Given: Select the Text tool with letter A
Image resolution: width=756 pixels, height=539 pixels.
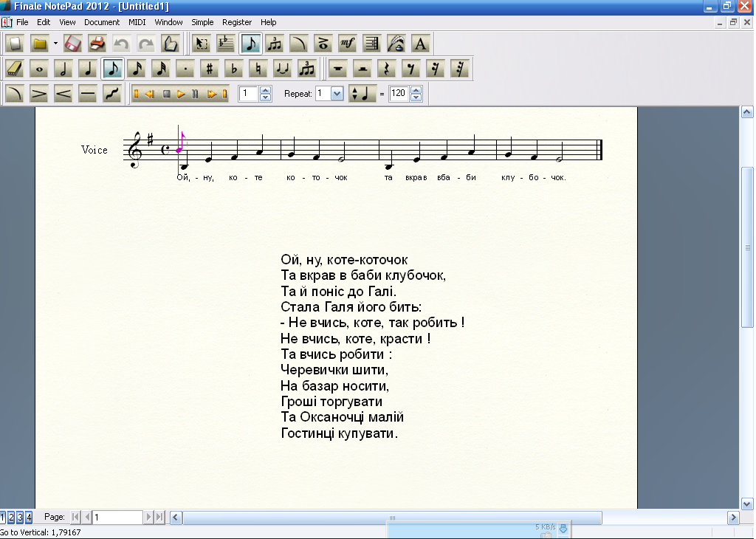Looking at the screenshot, I should 420,44.
